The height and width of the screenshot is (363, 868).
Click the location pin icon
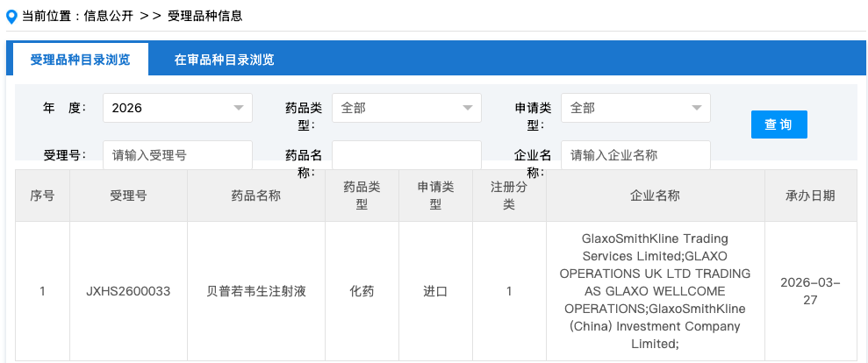[x=11, y=16]
